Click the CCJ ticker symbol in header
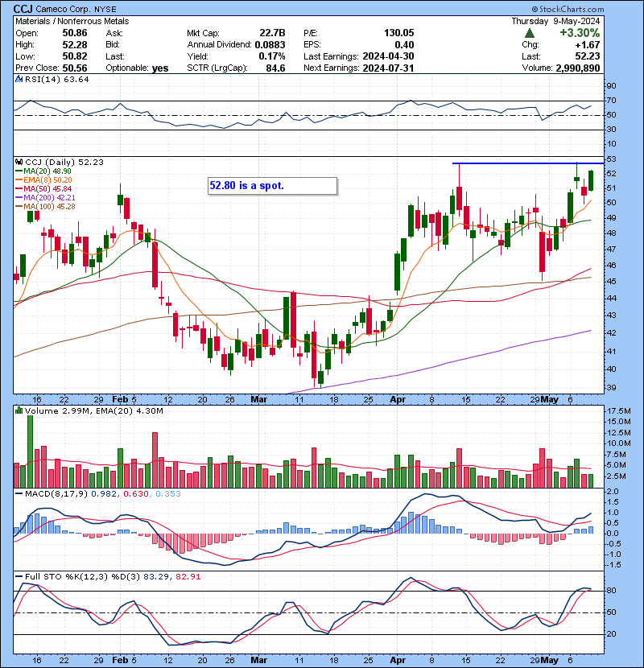This screenshot has height=668, width=644. tap(23, 9)
